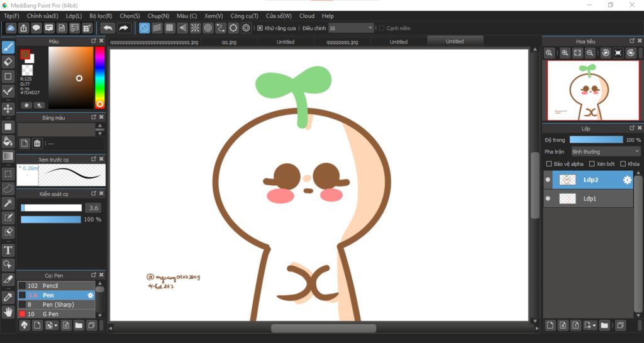
Task: Check the Xén bớt option
Action: tap(592, 164)
